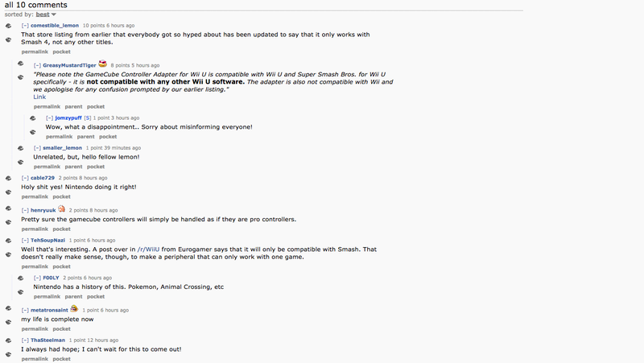Open the Link in GreasyMustardTiger's comment
This screenshot has width=644, height=363.
(39, 97)
